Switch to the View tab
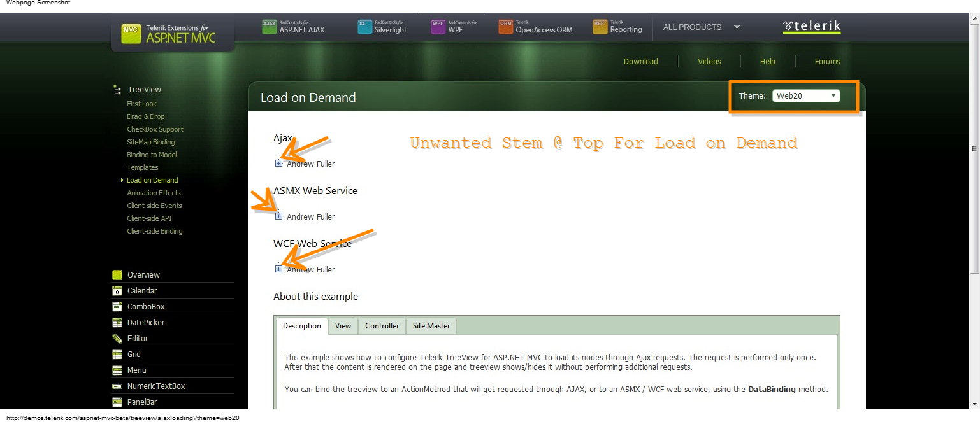The height and width of the screenshot is (422, 980). (x=343, y=326)
